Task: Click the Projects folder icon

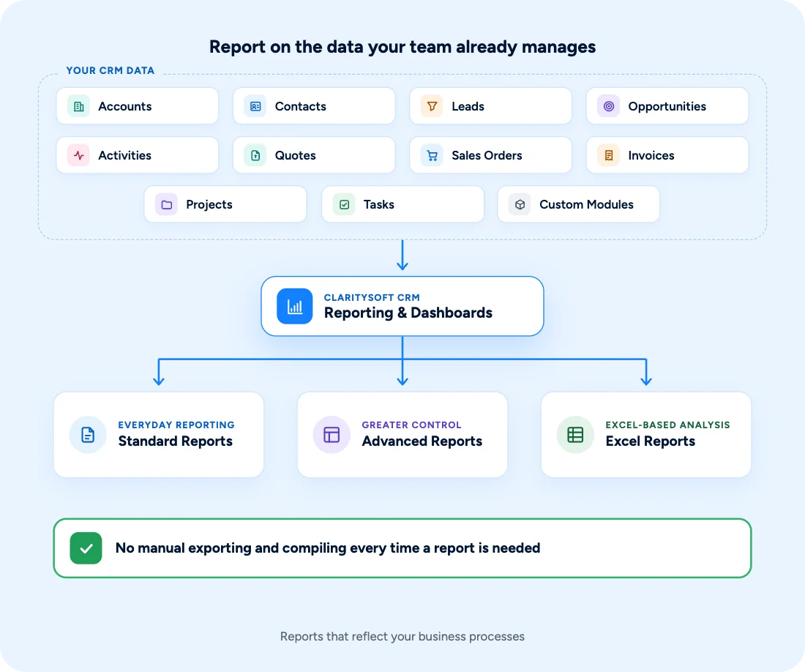Action: (x=166, y=204)
